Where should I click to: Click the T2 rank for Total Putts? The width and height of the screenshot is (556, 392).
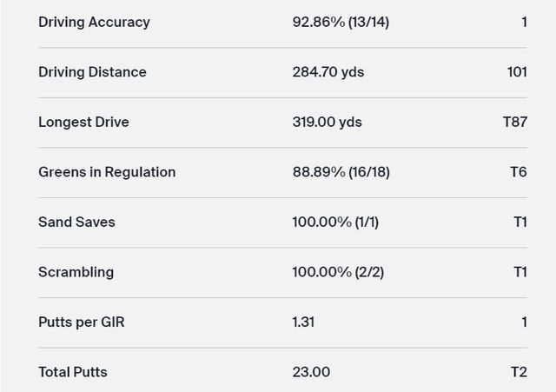519,372
